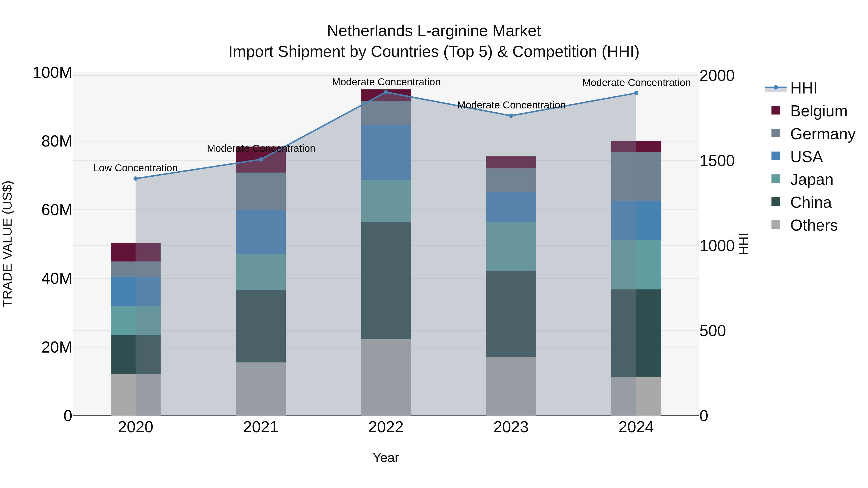
Task: Click the chart title 'Netherlands L-arginine Market'
Action: click(x=434, y=31)
